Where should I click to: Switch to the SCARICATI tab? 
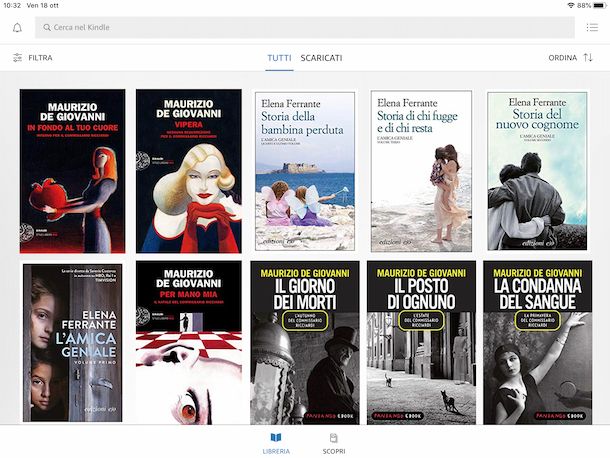(321, 58)
